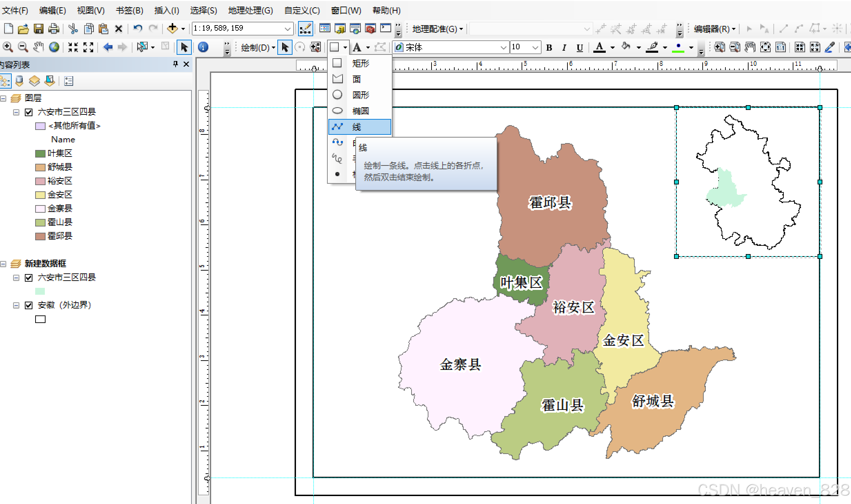This screenshot has width=851, height=504.
Task: Click the Undo arrow icon
Action: 138,29
